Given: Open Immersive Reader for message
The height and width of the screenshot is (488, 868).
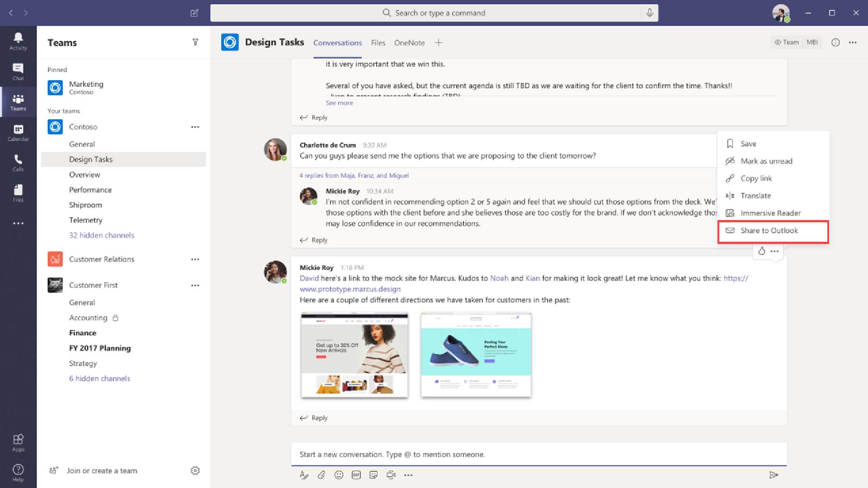Looking at the screenshot, I should (769, 213).
